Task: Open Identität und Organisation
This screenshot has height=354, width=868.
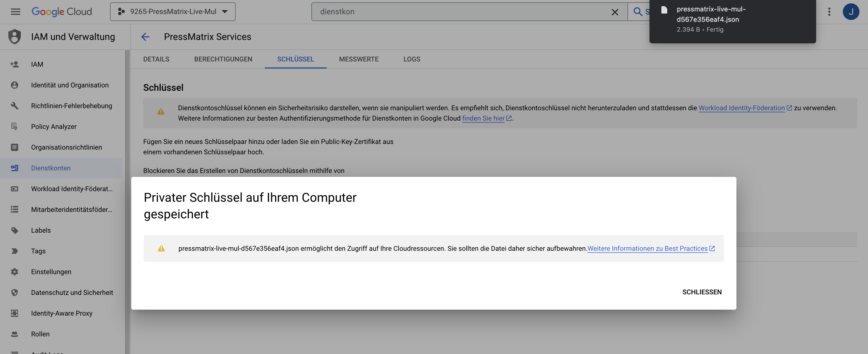Action: pyautogui.click(x=61, y=85)
